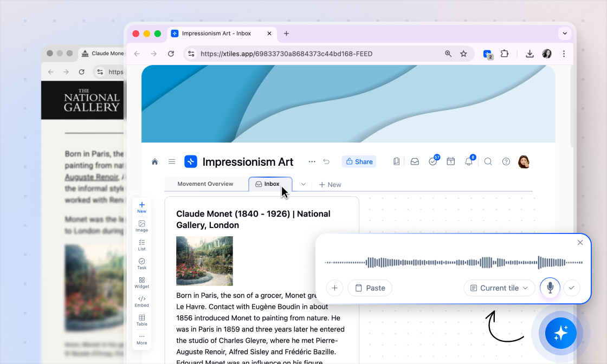
Task: Open the three-dots menu beside page title
Action: click(312, 161)
